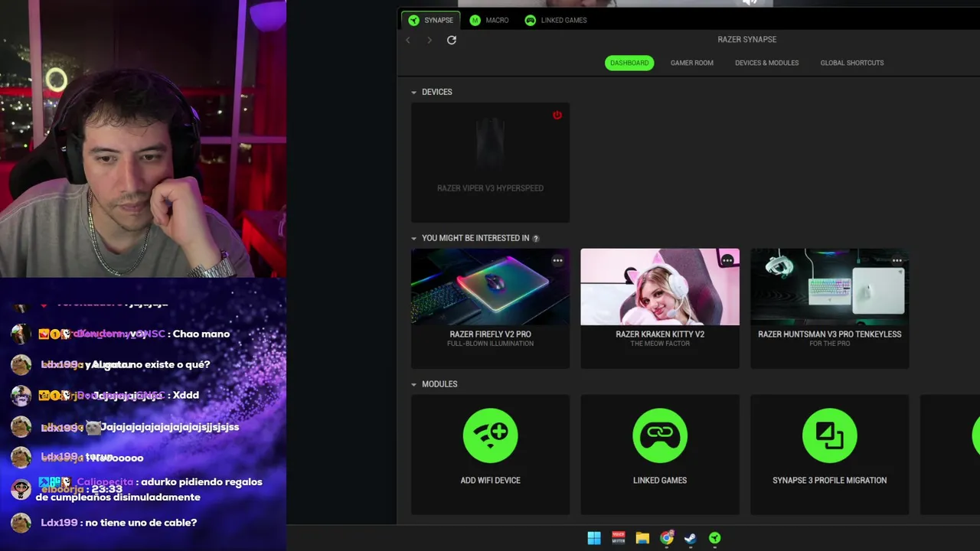Open the Synapse tab
The image size is (980, 551).
[431, 20]
